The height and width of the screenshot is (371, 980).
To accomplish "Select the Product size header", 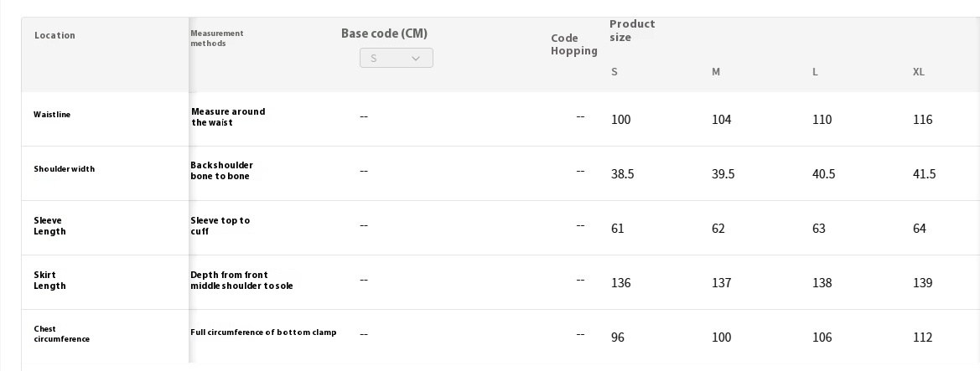I will point(632,31).
